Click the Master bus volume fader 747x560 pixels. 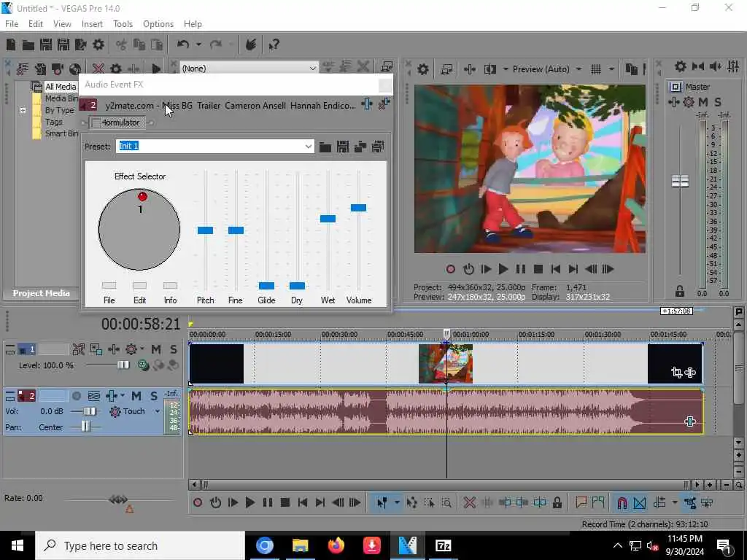click(680, 181)
